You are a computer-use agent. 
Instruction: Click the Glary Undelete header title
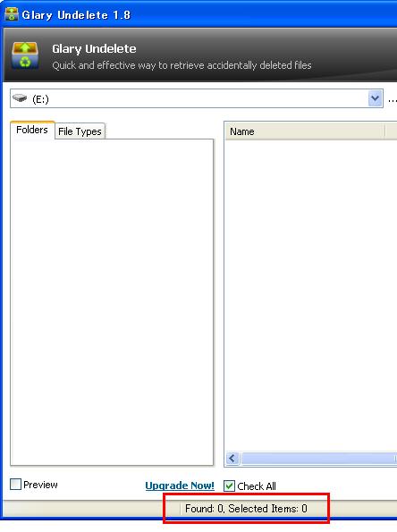(x=94, y=49)
